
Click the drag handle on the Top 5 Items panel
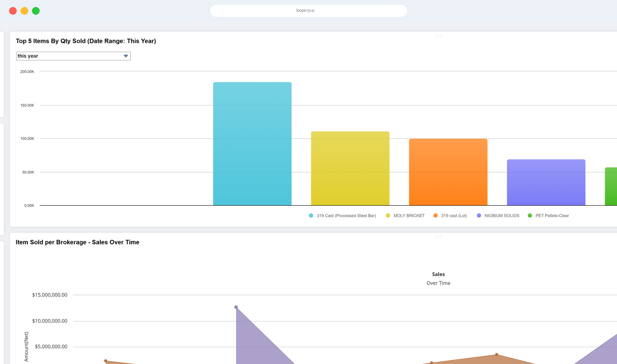[x=438, y=36]
